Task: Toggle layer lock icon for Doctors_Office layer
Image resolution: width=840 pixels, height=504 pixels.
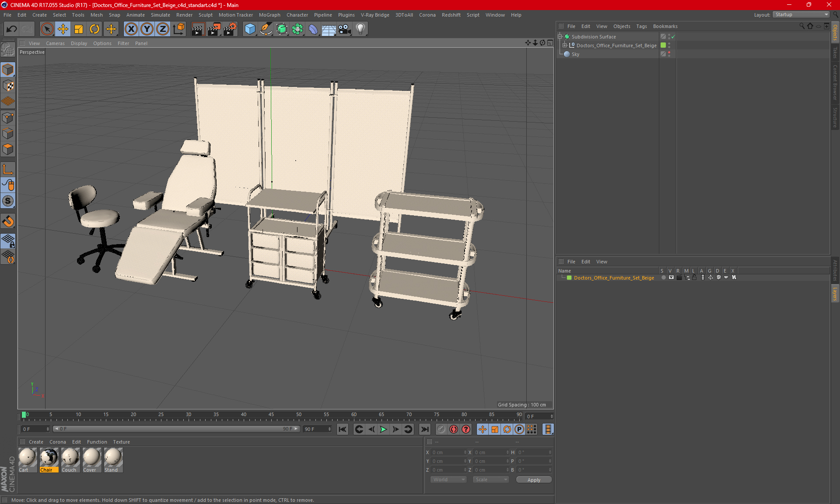Action: [x=694, y=277]
